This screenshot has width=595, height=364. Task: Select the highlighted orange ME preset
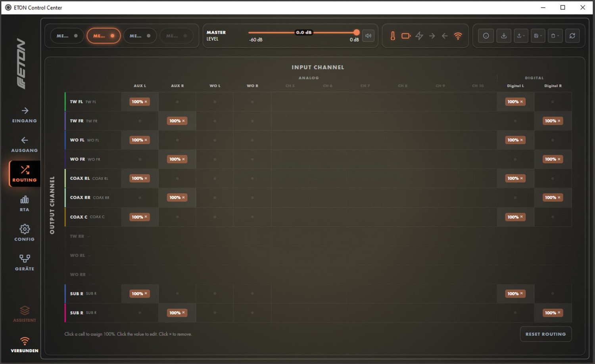click(104, 36)
